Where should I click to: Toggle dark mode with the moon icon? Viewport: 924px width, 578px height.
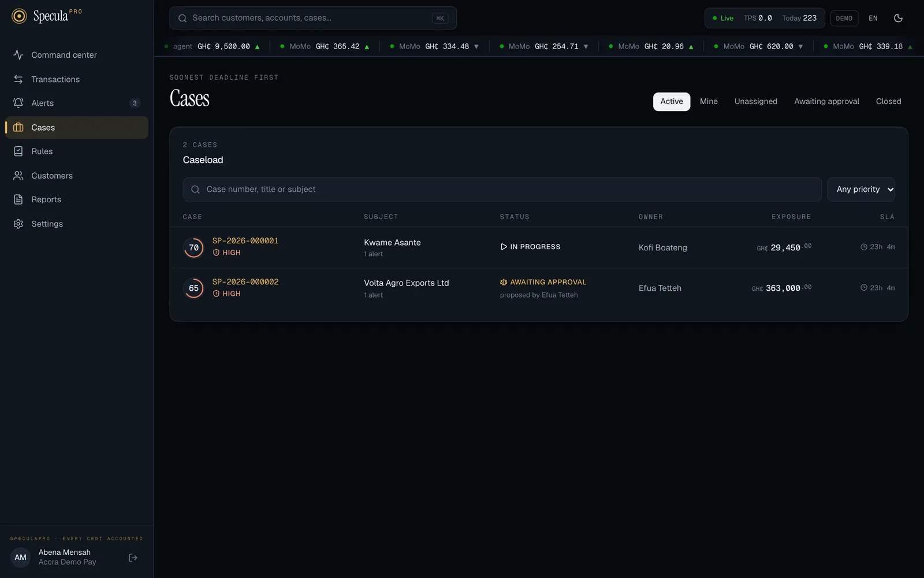click(x=898, y=18)
